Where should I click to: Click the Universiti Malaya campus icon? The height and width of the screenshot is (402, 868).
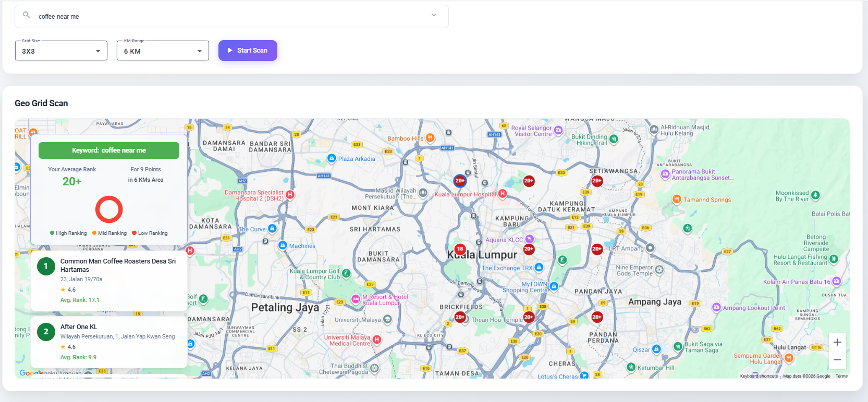click(387, 319)
